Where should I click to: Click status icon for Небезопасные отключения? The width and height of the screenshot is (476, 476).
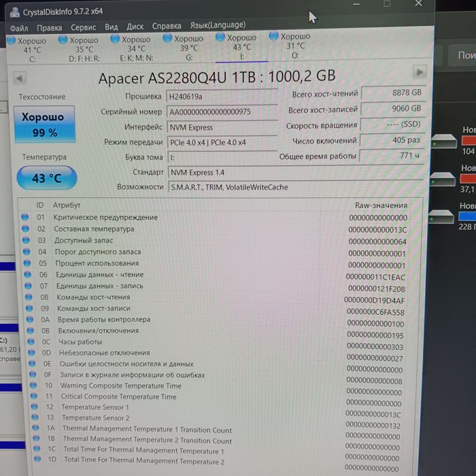click(x=31, y=352)
